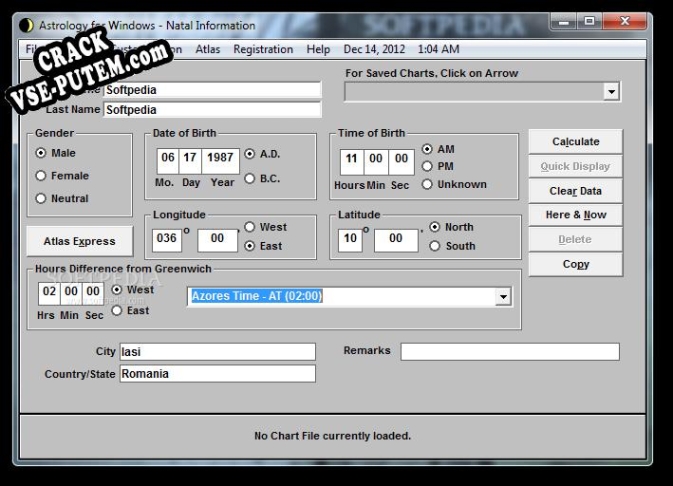The image size is (673, 486).
Task: Open Atlas Express
Action: 80,241
